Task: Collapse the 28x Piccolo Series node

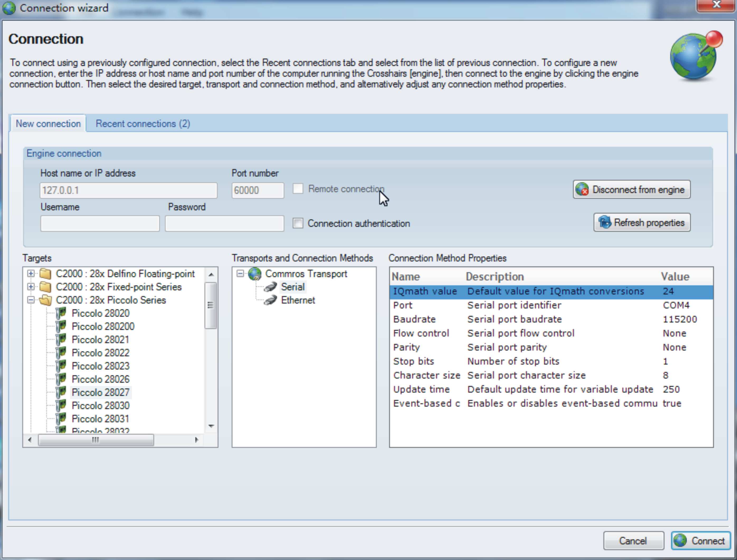Action: pos(31,300)
